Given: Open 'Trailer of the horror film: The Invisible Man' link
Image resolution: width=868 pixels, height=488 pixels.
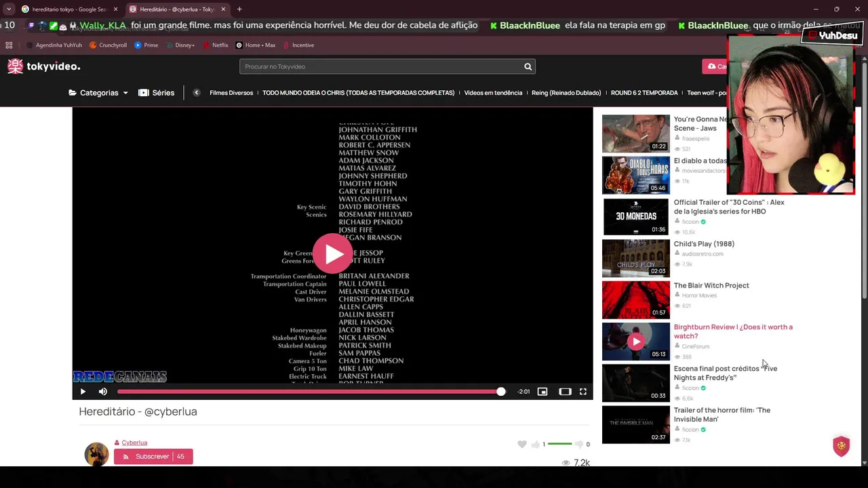Looking at the screenshot, I should (x=722, y=414).
